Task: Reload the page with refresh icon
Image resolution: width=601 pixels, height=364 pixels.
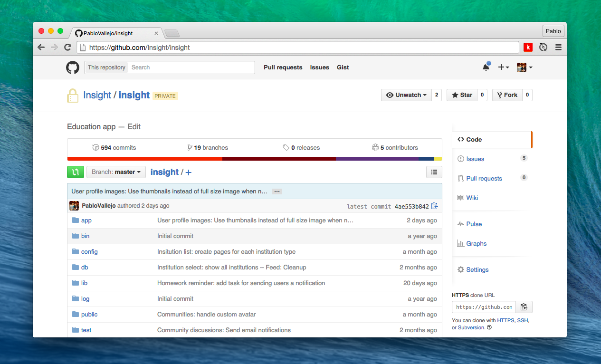Action: pos(68,47)
